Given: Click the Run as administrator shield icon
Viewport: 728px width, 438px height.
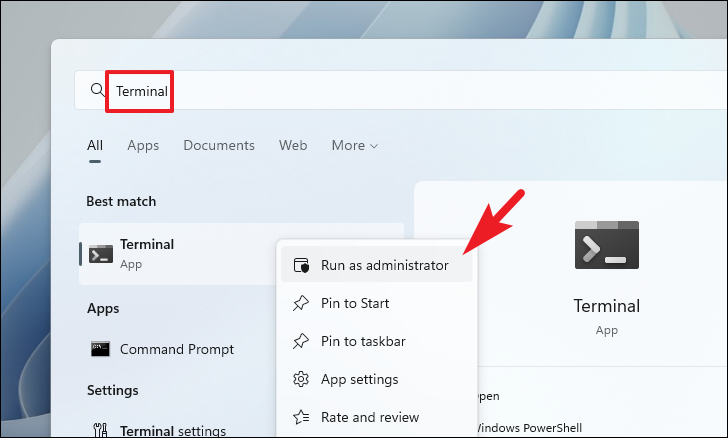Looking at the screenshot, I should point(301,265).
